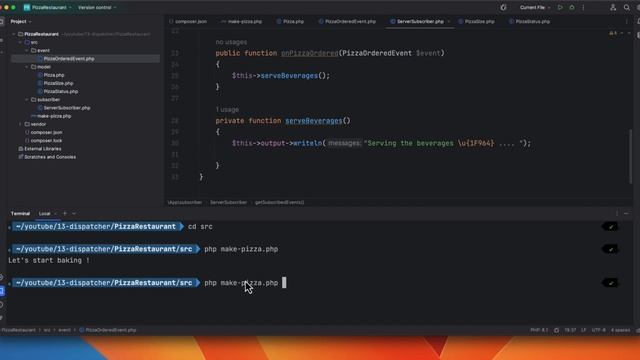This screenshot has width=640, height=360.
Task: Click PizzaOrderedEvent.php in status bar breadcrumb
Action: pyautogui.click(x=108, y=330)
